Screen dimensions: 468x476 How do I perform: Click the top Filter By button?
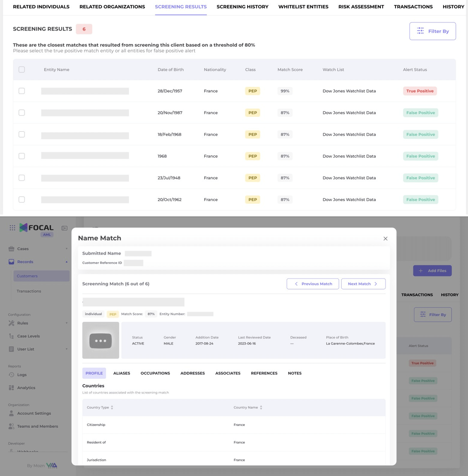[432, 31]
